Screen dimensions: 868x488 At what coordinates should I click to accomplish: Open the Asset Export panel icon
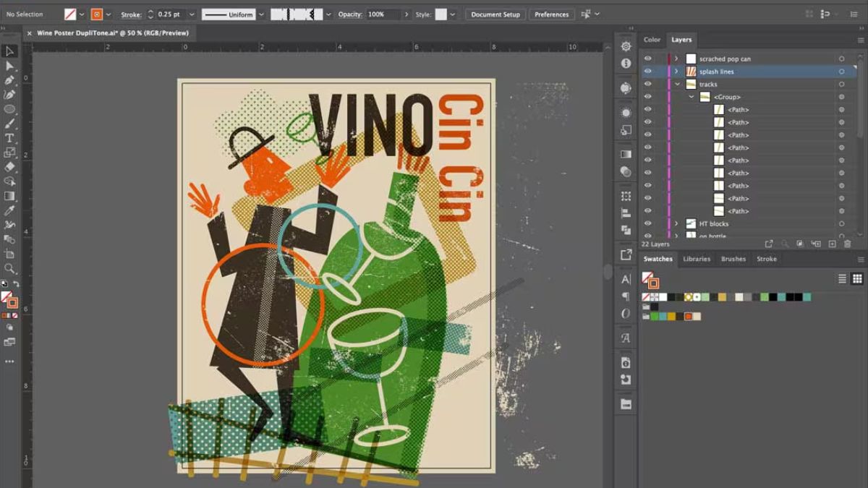click(x=626, y=254)
